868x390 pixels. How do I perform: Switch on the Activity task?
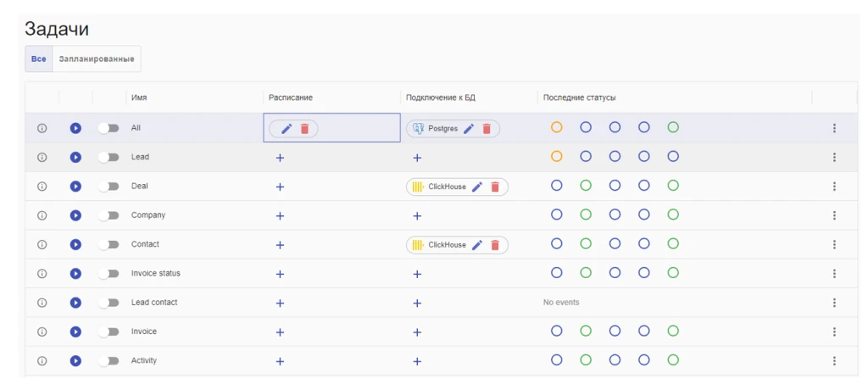point(108,360)
